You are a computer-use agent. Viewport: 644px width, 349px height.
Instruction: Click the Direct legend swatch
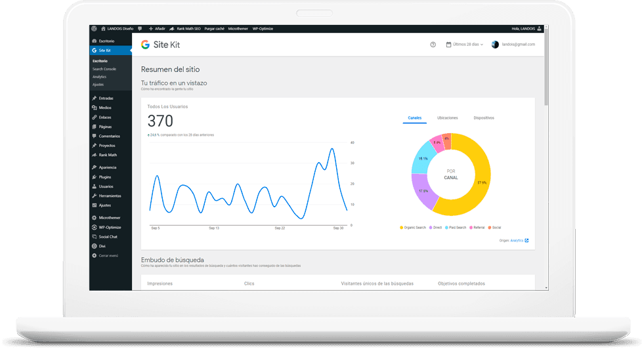431,228
